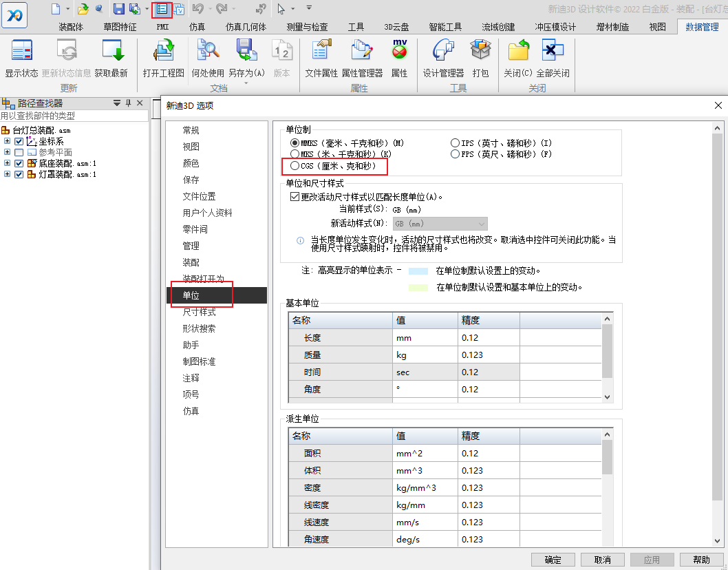Click the 取消 button

(x=603, y=560)
